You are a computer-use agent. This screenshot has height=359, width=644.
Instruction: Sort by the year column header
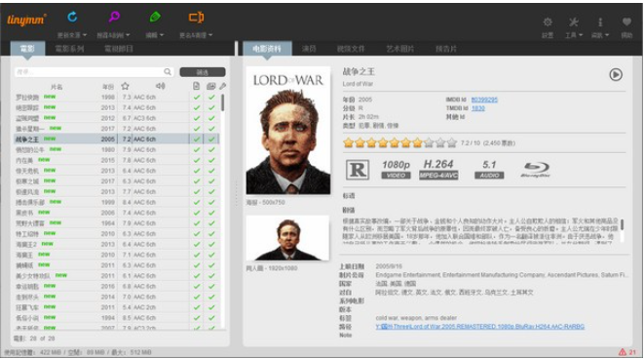click(108, 87)
